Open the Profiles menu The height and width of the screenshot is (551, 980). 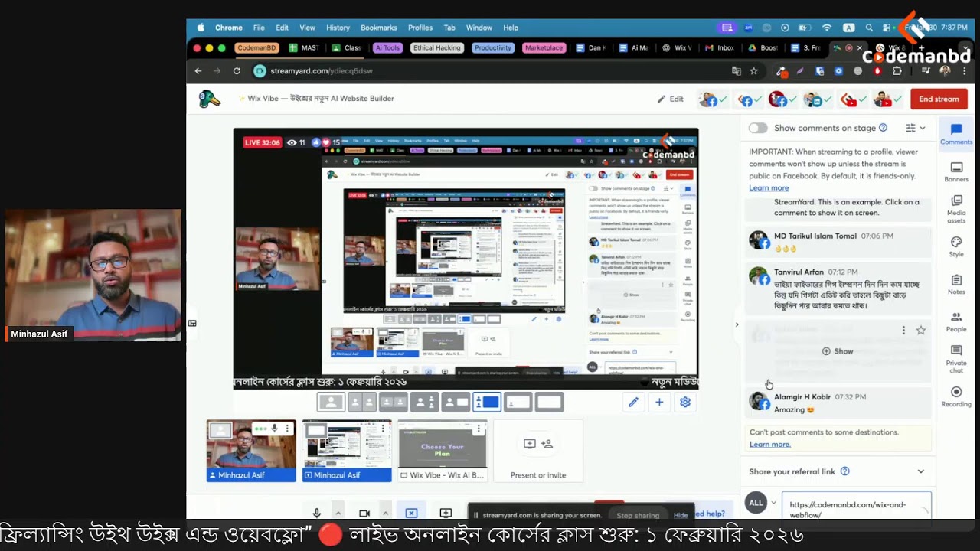(x=420, y=28)
